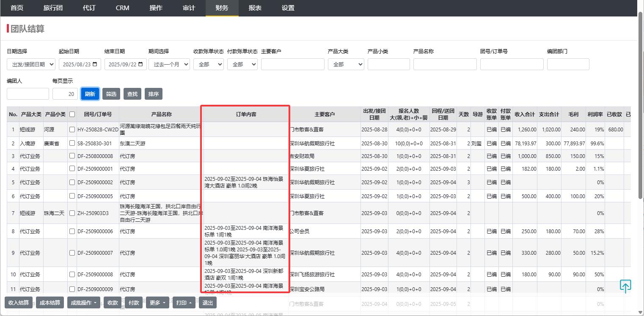Open the 日期选择 dropdown

(31, 64)
